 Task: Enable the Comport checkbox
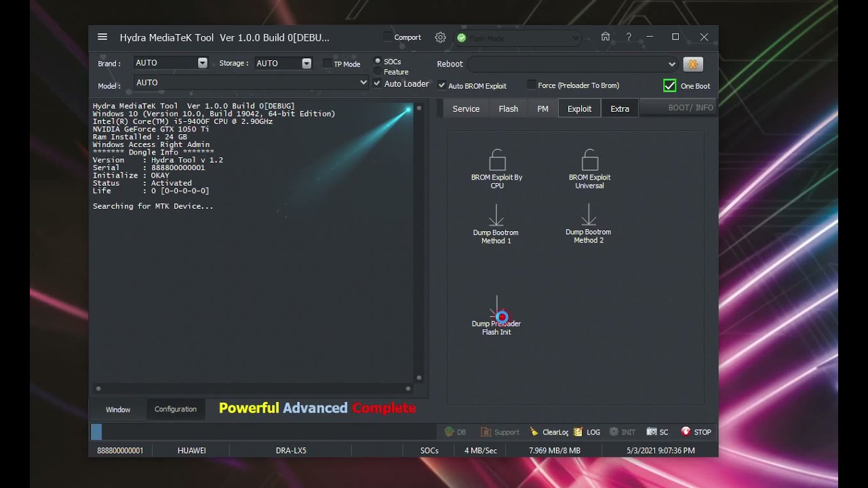(388, 37)
